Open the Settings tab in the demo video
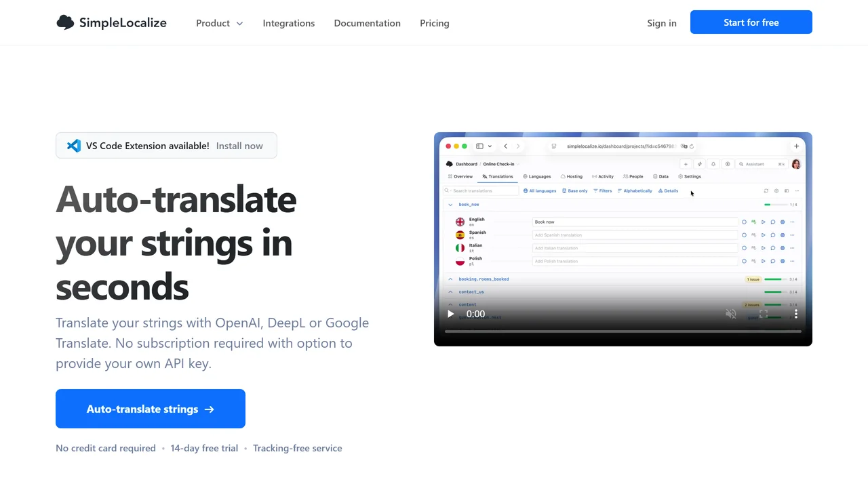The height and width of the screenshot is (488, 868). (x=690, y=176)
